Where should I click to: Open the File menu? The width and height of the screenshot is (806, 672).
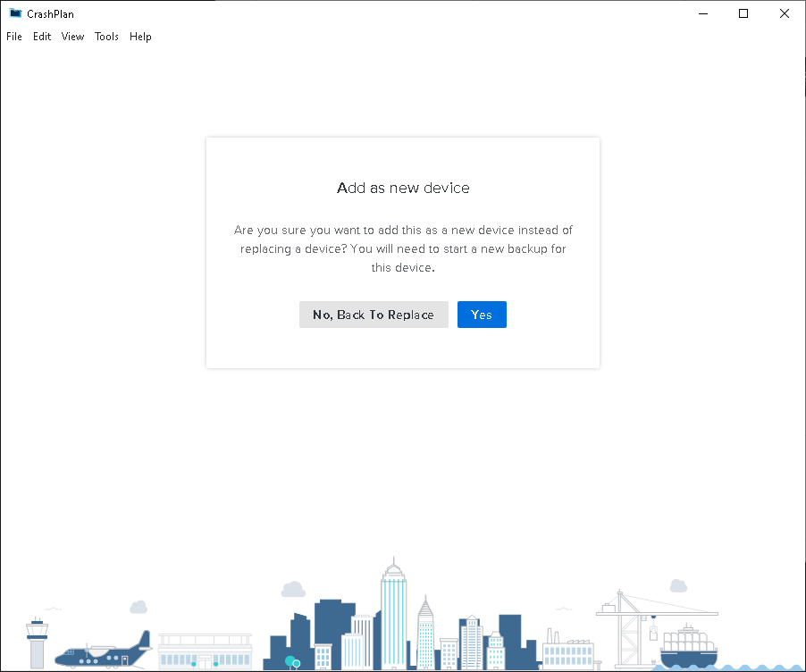[x=13, y=37]
